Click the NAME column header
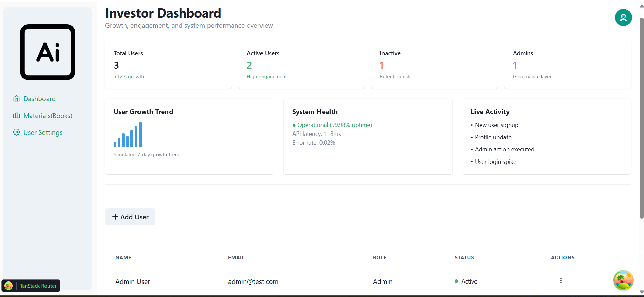 pyautogui.click(x=123, y=257)
